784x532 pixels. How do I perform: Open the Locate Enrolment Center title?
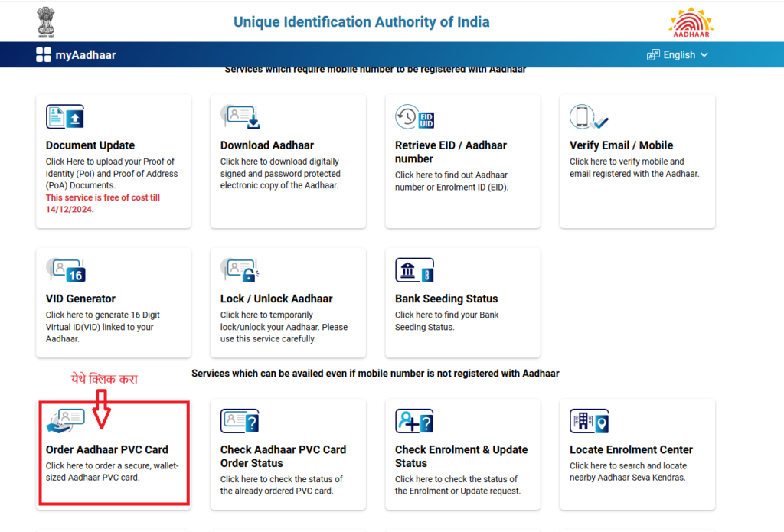click(x=631, y=449)
